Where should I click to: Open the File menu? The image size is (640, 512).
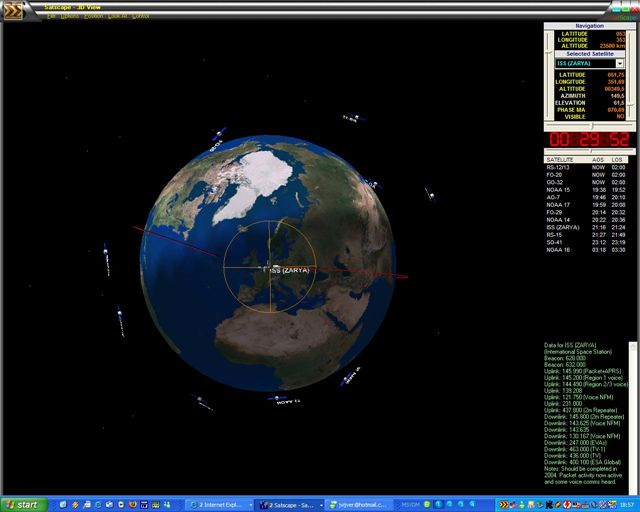(52, 17)
